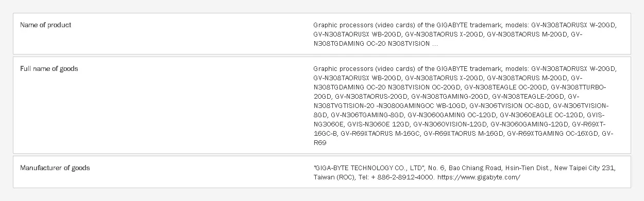
Task: Click the GV-N306TGAMING-8GD model text
Action: pos(367,115)
